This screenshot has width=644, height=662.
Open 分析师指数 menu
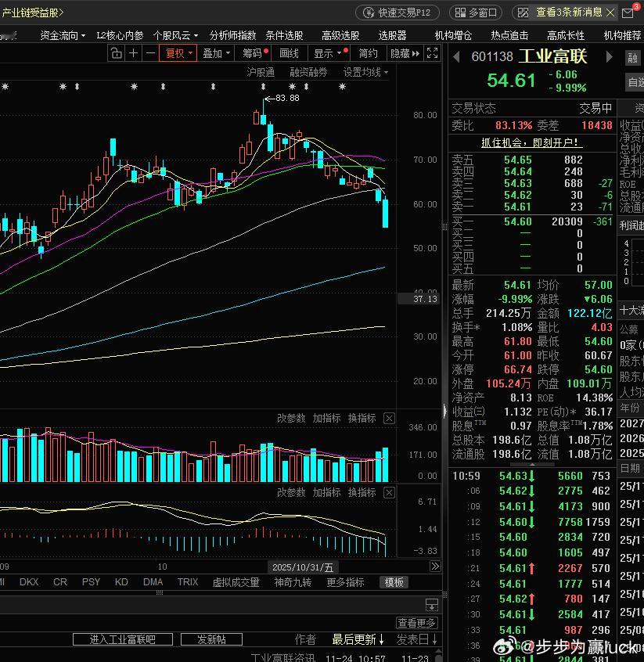click(232, 35)
